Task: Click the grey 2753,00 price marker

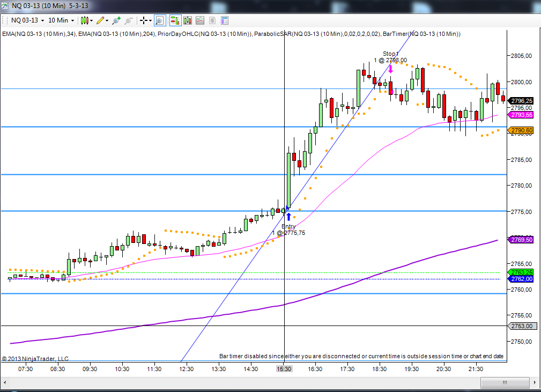Action: [x=521, y=326]
